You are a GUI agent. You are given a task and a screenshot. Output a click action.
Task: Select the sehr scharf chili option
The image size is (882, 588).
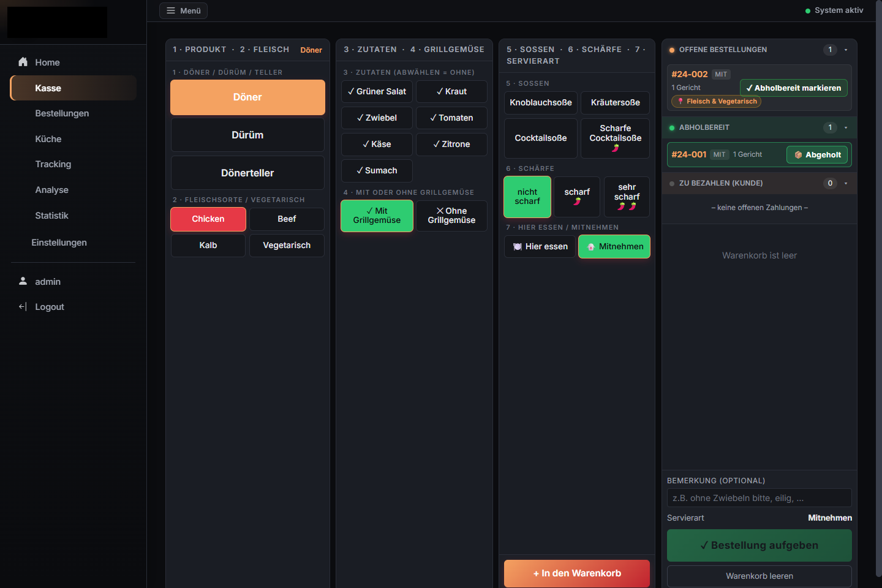point(627,197)
